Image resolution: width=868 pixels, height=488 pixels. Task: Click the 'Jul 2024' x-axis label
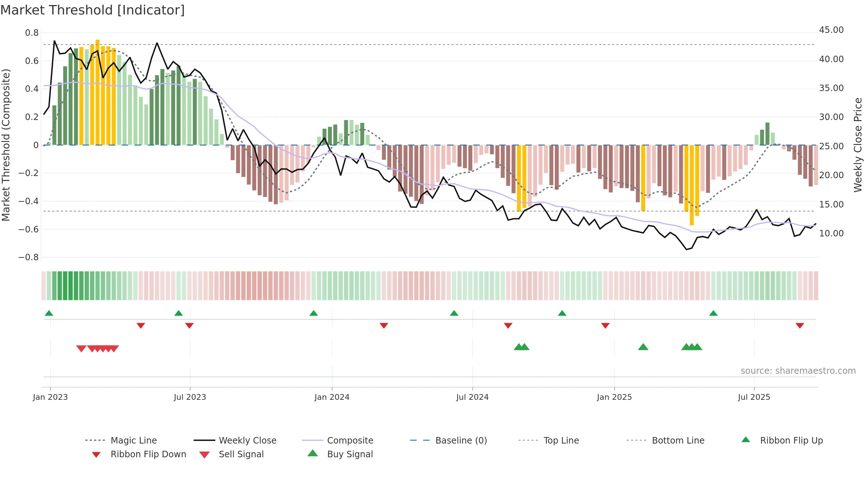pyautogui.click(x=472, y=397)
